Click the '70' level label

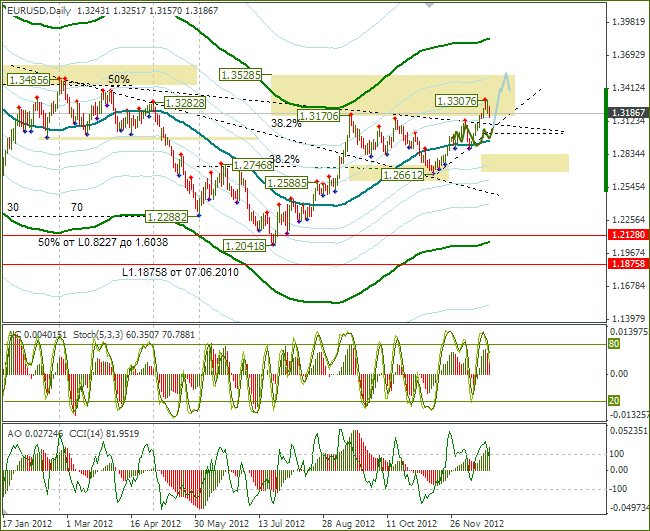tap(77, 207)
